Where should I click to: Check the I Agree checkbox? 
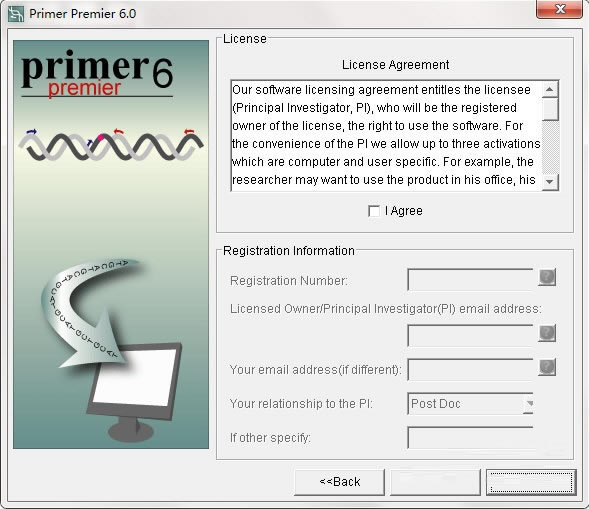374,211
